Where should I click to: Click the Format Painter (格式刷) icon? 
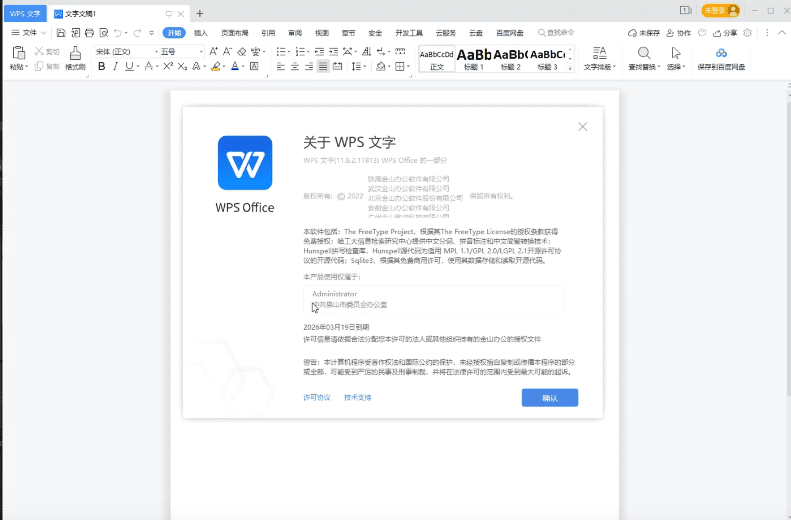pos(75,52)
